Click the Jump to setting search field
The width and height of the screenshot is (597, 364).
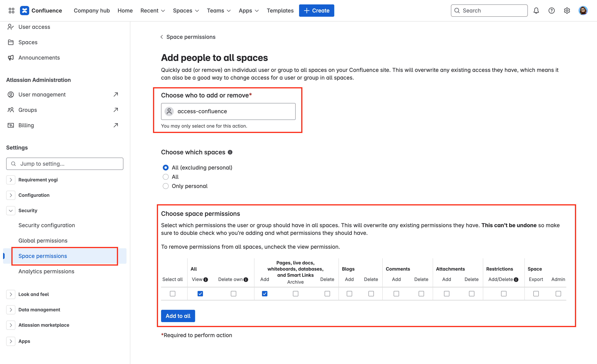(65, 164)
